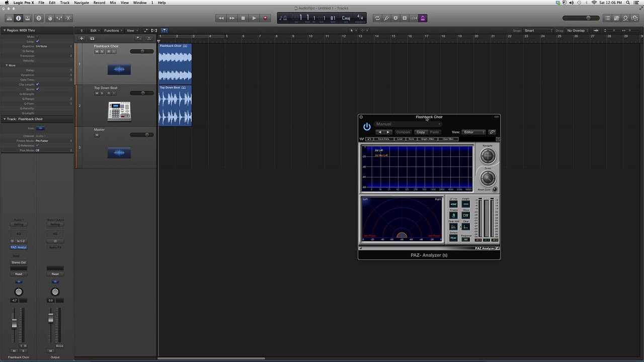
Task: Solo the Top Down Beat track
Action: click(102, 93)
